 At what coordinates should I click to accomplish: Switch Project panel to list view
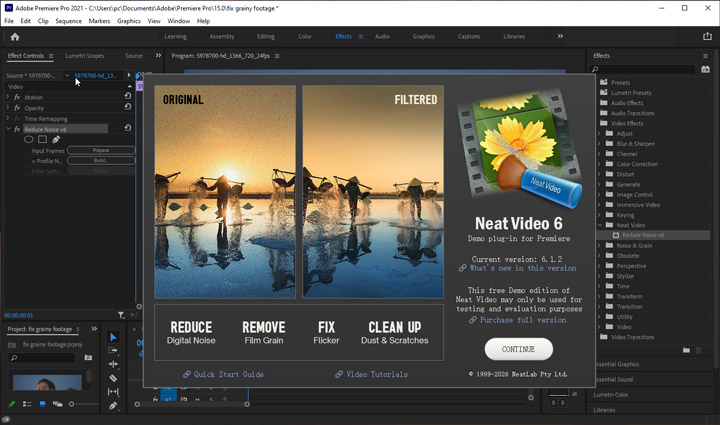(x=27, y=404)
